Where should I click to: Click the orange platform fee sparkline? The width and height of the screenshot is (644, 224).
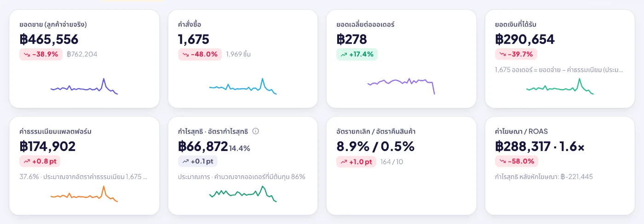tap(84, 194)
